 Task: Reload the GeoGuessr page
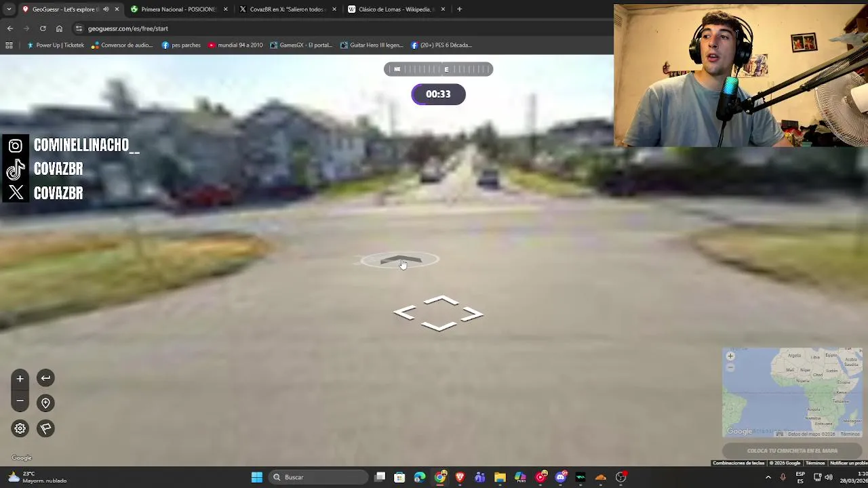(x=43, y=28)
